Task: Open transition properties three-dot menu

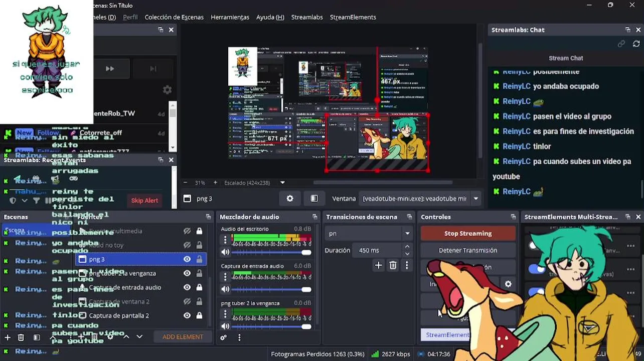Action: 407,265
